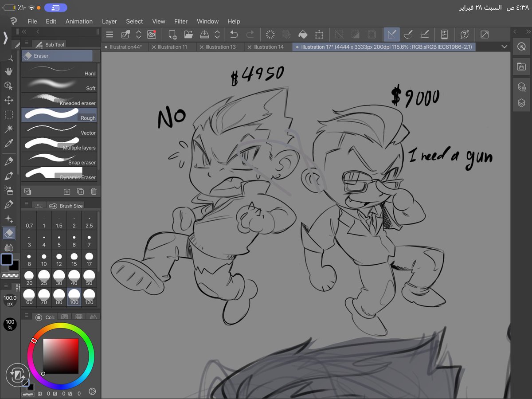Image resolution: width=532 pixels, height=399 pixels.
Task: Toggle the sub tool multi-select checkbox icon
Action: [27, 192]
